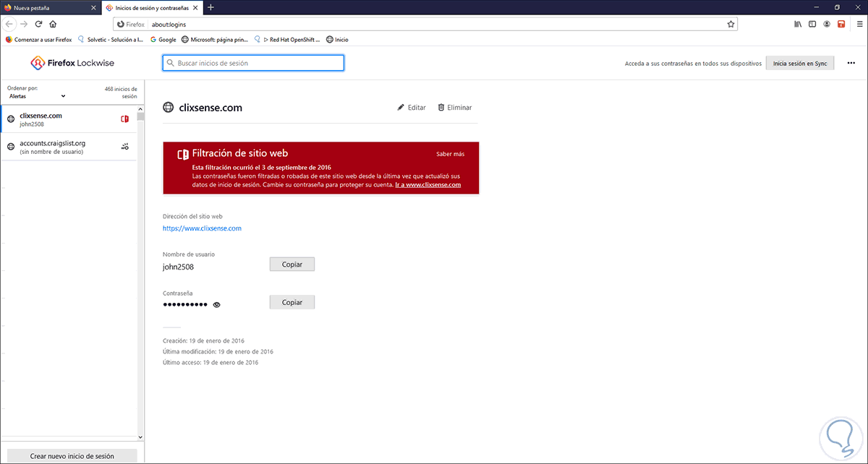Viewport: 868px width, 464px height.
Task: Toggle the bookmark star in the address bar
Action: click(x=731, y=24)
